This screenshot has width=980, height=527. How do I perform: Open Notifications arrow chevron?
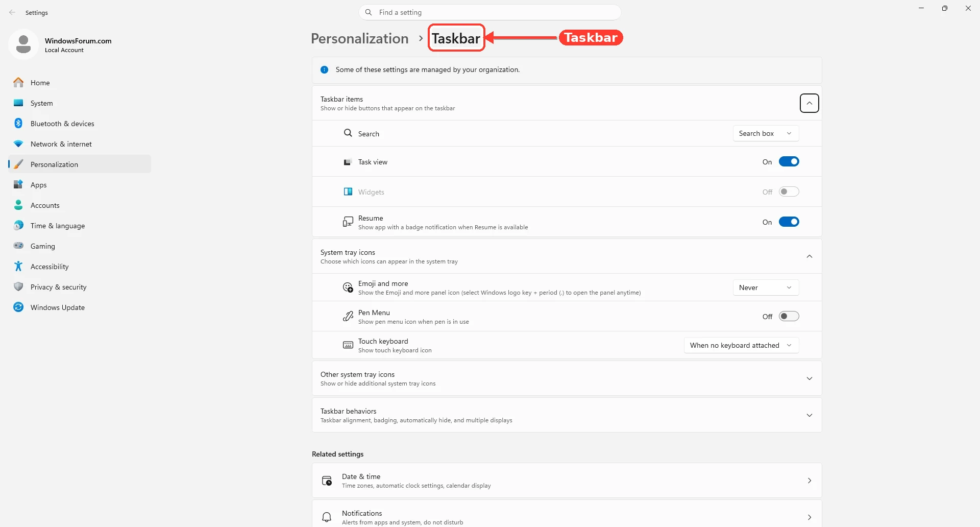pos(810,517)
